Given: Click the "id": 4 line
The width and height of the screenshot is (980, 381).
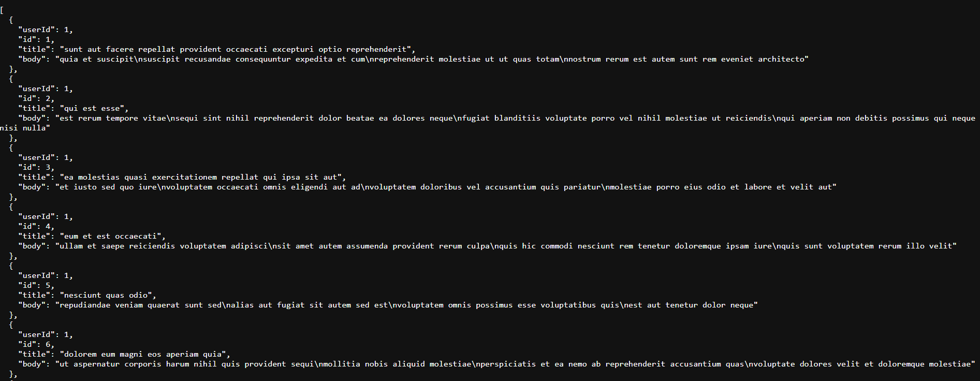Looking at the screenshot, I should [36, 227].
